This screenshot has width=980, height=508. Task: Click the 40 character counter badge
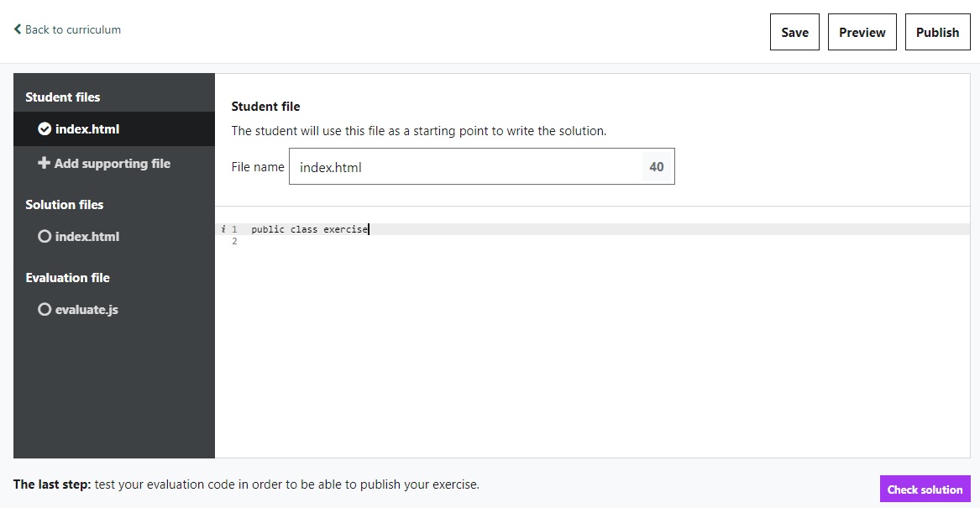pos(657,167)
